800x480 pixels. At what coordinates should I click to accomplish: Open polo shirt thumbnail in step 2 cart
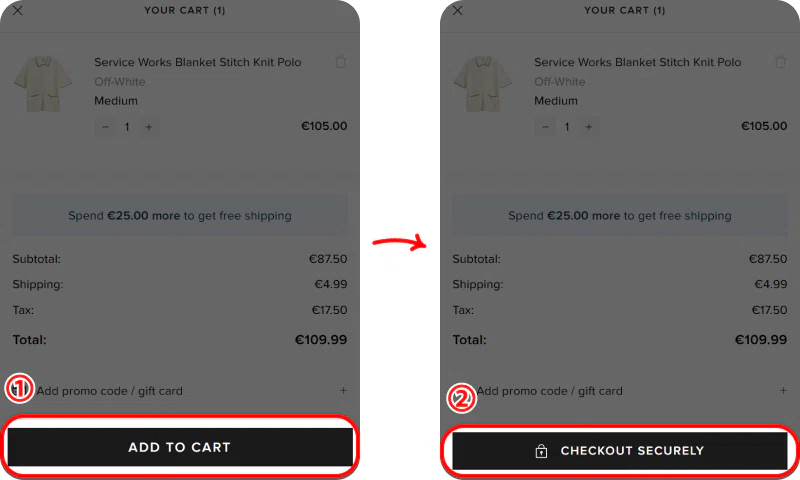tap(482, 82)
